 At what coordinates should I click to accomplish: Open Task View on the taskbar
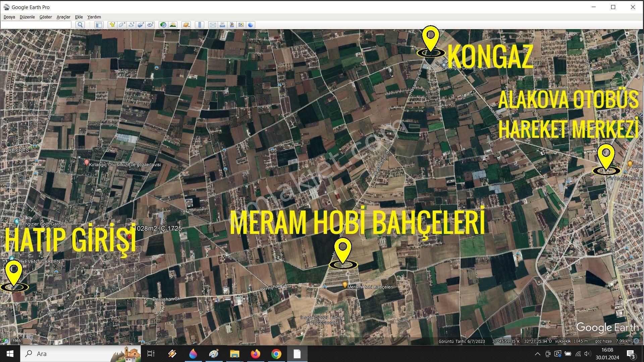pos(151,354)
